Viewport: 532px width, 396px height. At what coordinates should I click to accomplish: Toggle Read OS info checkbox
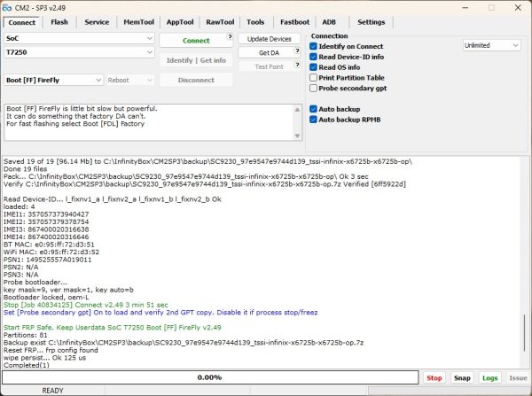pyautogui.click(x=313, y=67)
